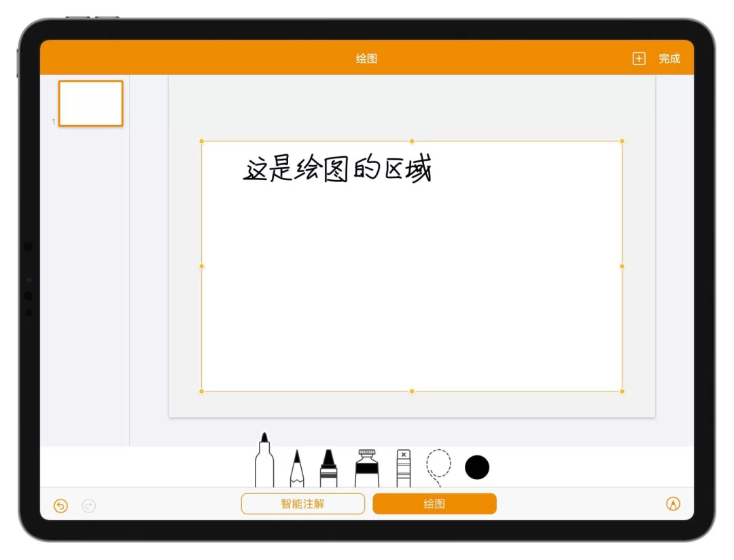Image resolution: width=734 pixels, height=560 pixels.
Task: Select slide 1 thumbnail in navigator
Action: (x=90, y=103)
